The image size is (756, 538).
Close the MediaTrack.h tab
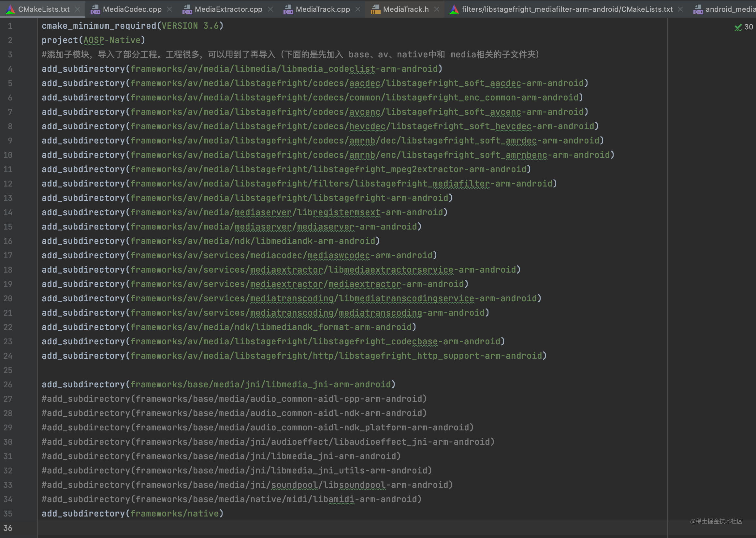[x=437, y=9]
